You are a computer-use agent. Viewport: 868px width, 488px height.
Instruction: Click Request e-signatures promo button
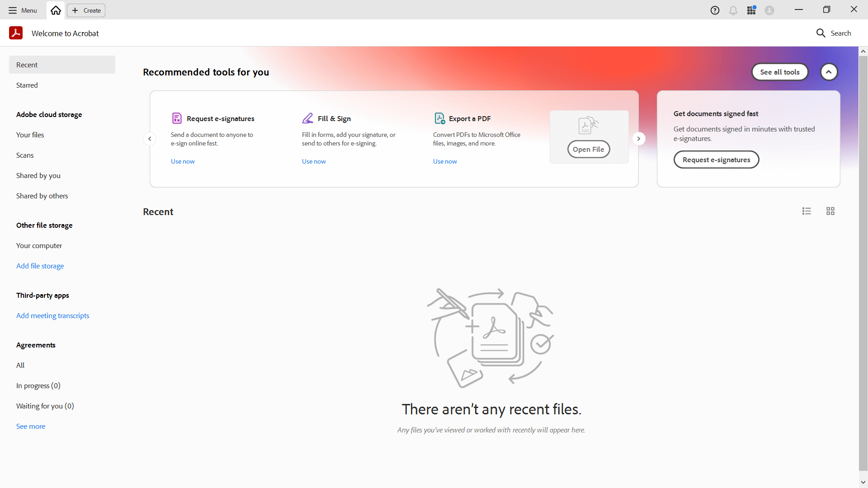coord(716,160)
